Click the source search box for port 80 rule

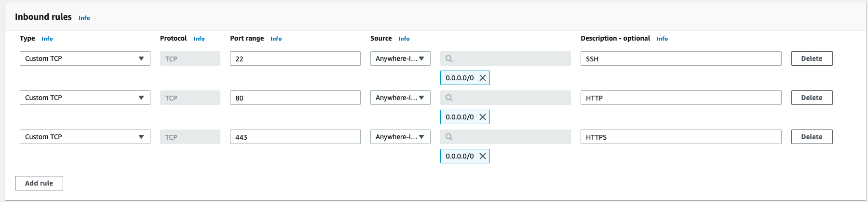tap(505, 98)
